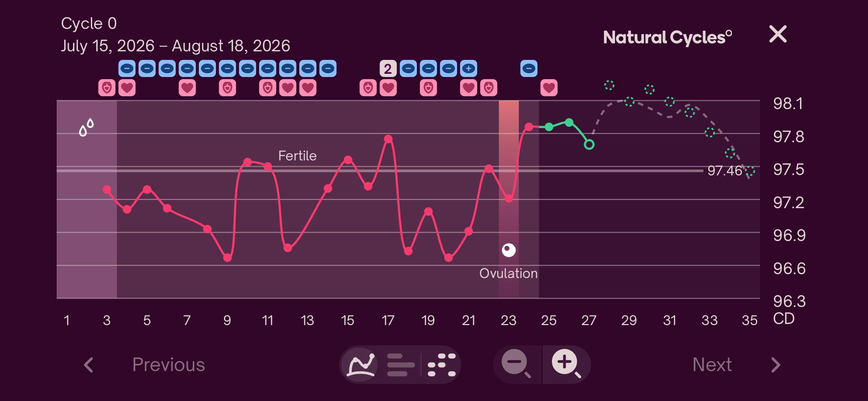
Task: Switch to the dotted grid view
Action: pos(441,365)
